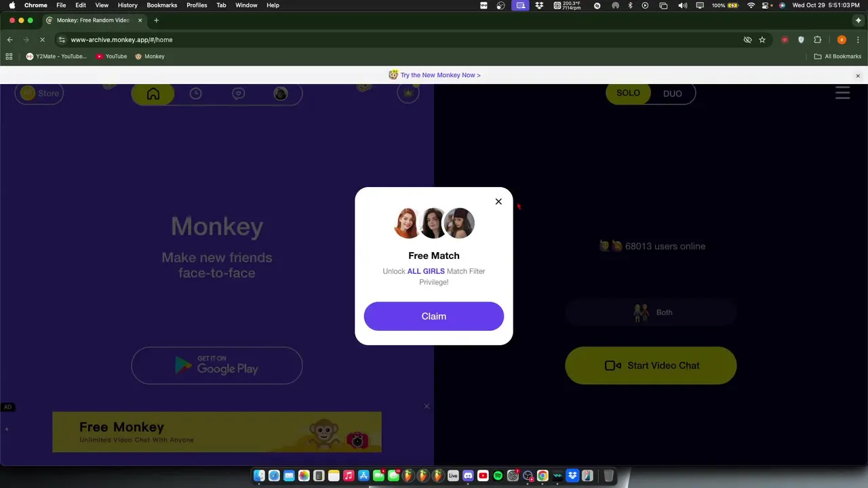Open Bluetooth status in menu bar

[630, 5]
